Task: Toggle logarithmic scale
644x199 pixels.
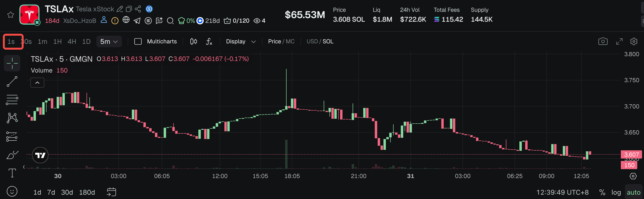Action: click(616, 192)
